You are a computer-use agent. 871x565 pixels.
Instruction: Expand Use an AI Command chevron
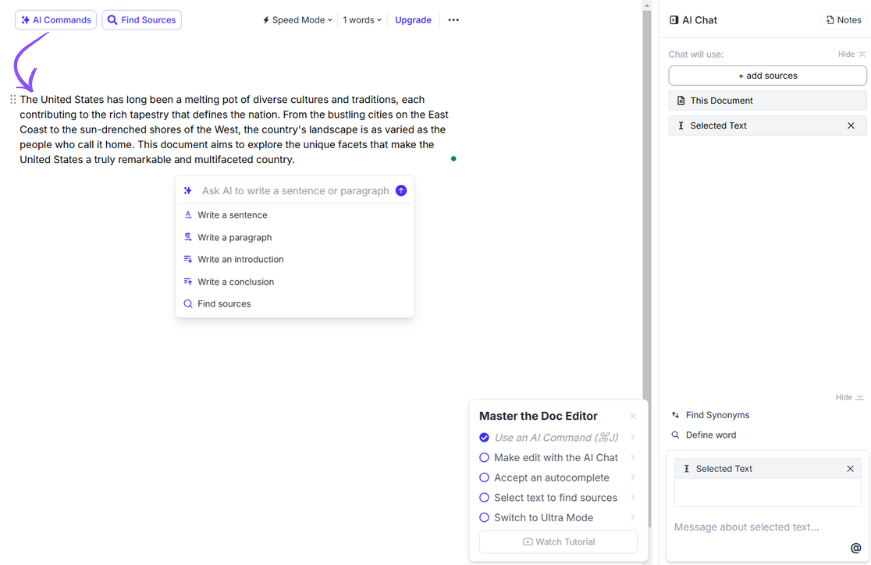[x=633, y=438]
